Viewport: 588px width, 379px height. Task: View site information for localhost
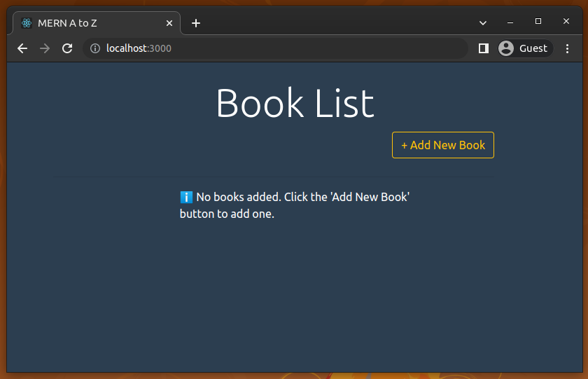tap(95, 48)
